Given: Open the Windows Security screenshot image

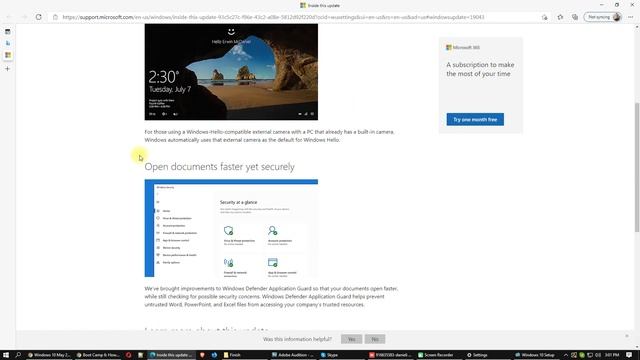Looking at the screenshot, I should point(231,228).
